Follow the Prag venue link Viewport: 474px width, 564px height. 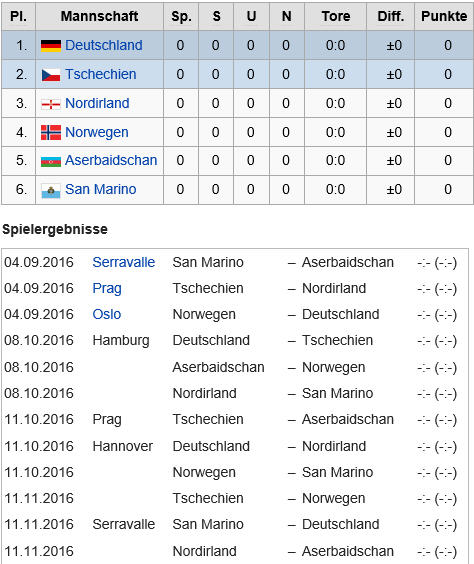[x=107, y=288]
